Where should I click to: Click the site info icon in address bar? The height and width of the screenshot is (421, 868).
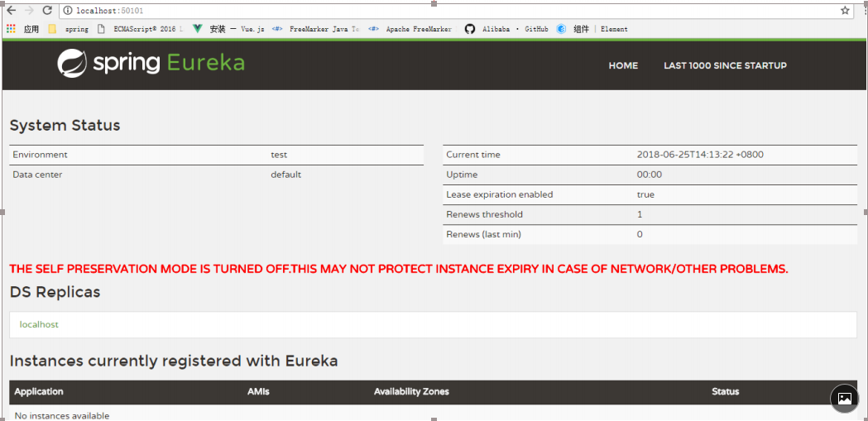(x=68, y=11)
